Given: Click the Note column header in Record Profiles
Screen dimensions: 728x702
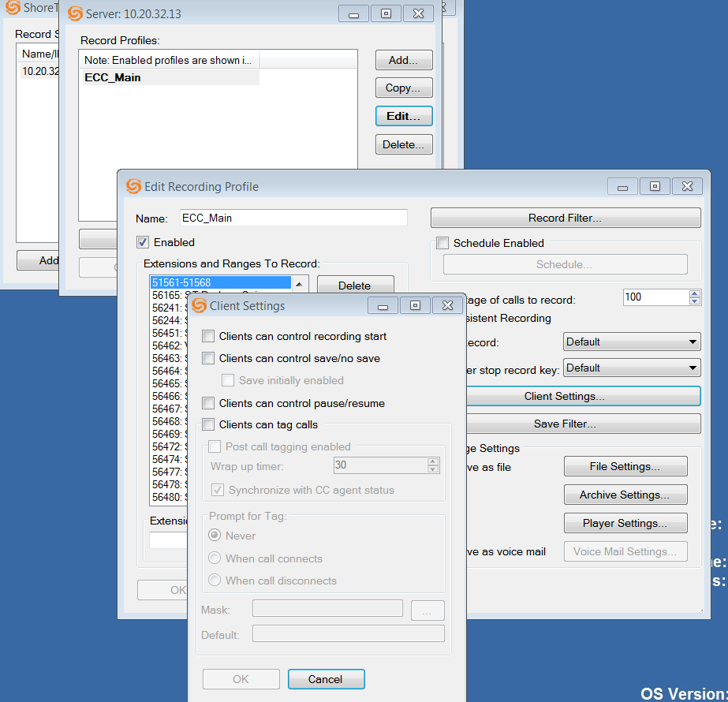Looking at the screenshot, I should [x=170, y=60].
